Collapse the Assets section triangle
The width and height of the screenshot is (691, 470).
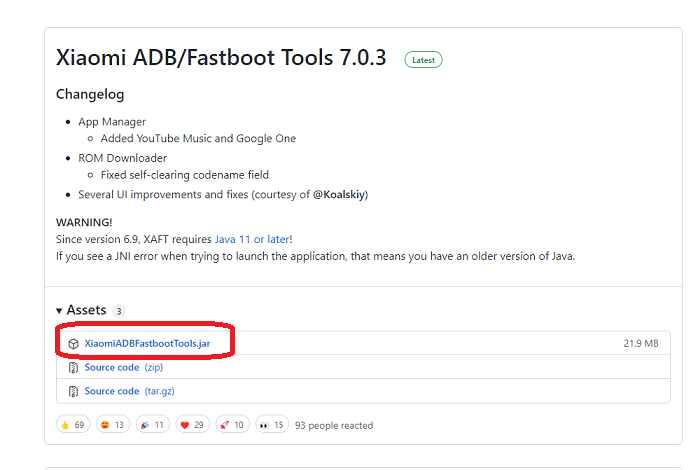tap(59, 311)
